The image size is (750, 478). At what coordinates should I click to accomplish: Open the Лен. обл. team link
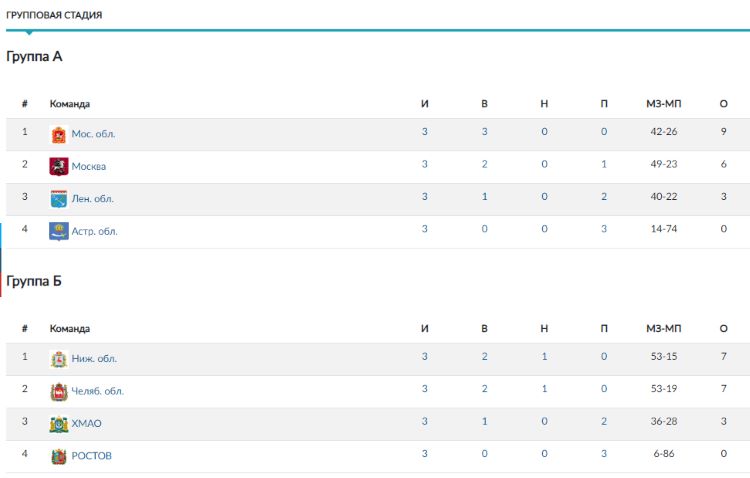(93, 199)
